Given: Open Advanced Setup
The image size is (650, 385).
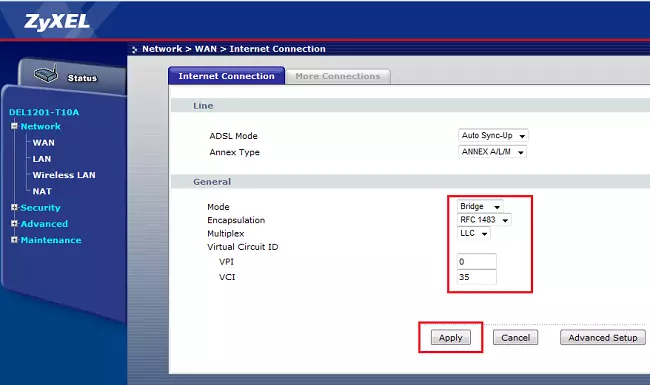Looking at the screenshot, I should [603, 337].
